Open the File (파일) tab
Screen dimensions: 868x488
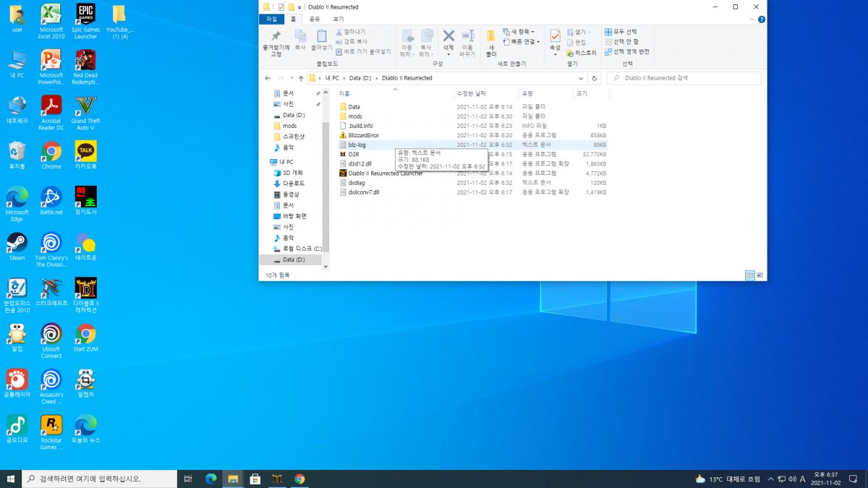tap(271, 20)
